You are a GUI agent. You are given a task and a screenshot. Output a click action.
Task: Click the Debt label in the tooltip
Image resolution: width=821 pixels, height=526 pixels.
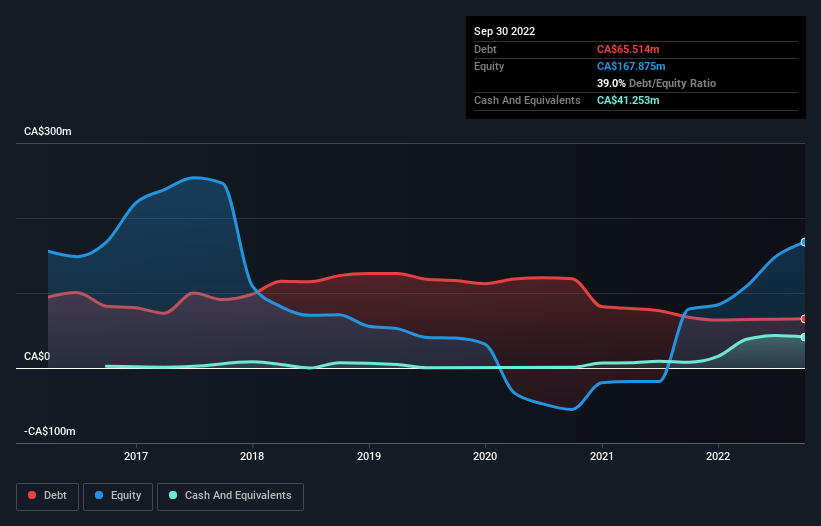[485, 49]
